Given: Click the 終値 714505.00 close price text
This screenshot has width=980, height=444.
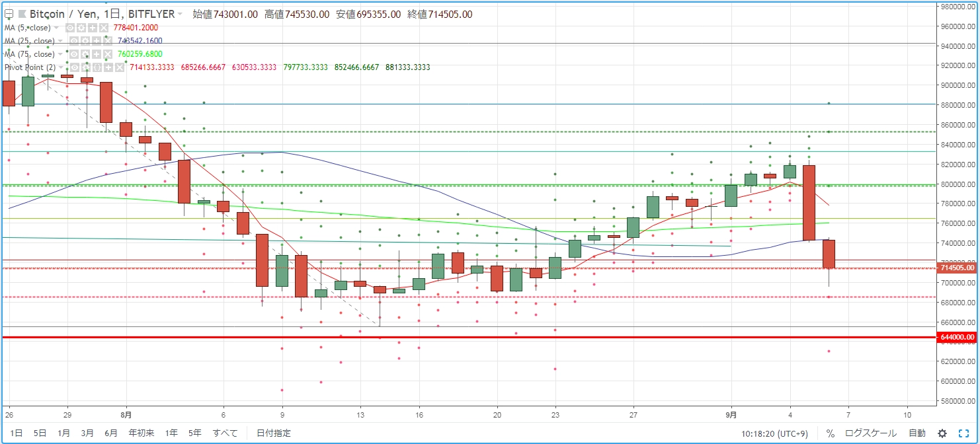Looking at the screenshot, I should point(440,14).
